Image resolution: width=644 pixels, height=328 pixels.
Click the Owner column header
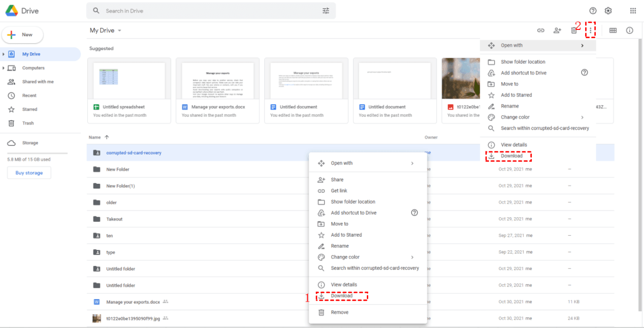(x=431, y=137)
